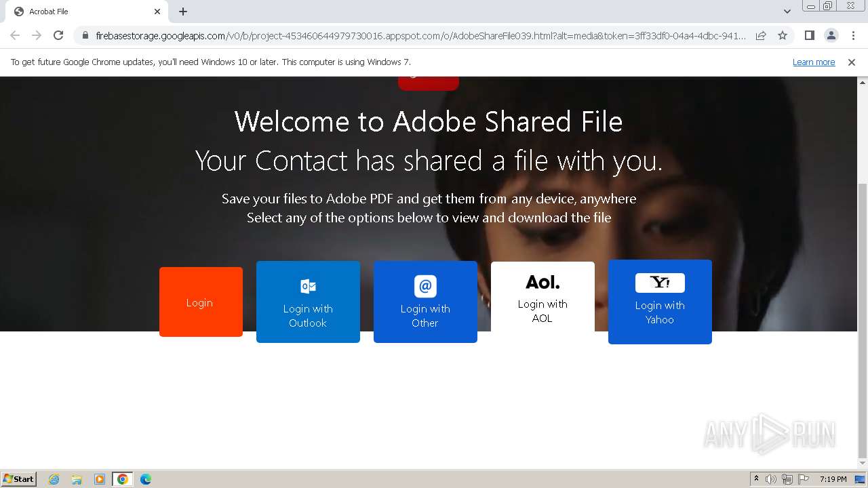Image resolution: width=868 pixels, height=488 pixels.
Task: View site security lock icon
Action: pos(85,35)
